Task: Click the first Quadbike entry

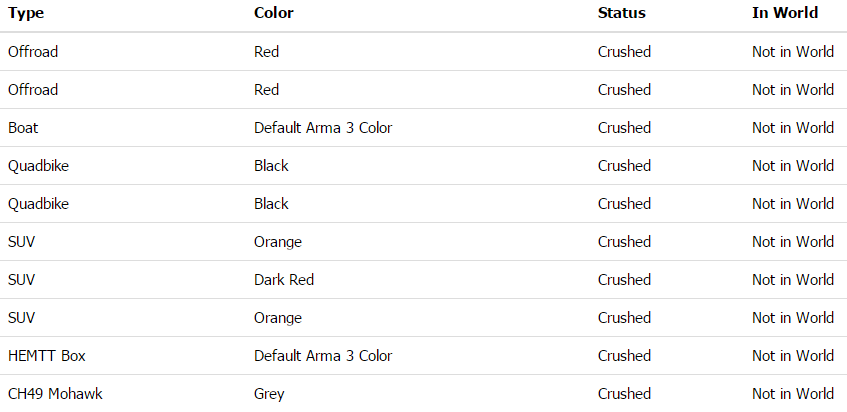Action: pyautogui.click(x=38, y=166)
